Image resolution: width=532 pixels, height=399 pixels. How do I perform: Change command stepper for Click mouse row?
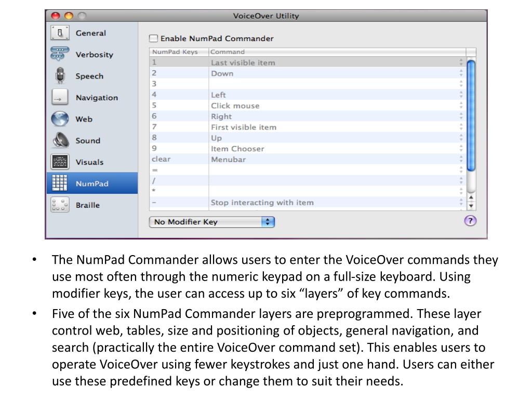pyautogui.click(x=461, y=105)
